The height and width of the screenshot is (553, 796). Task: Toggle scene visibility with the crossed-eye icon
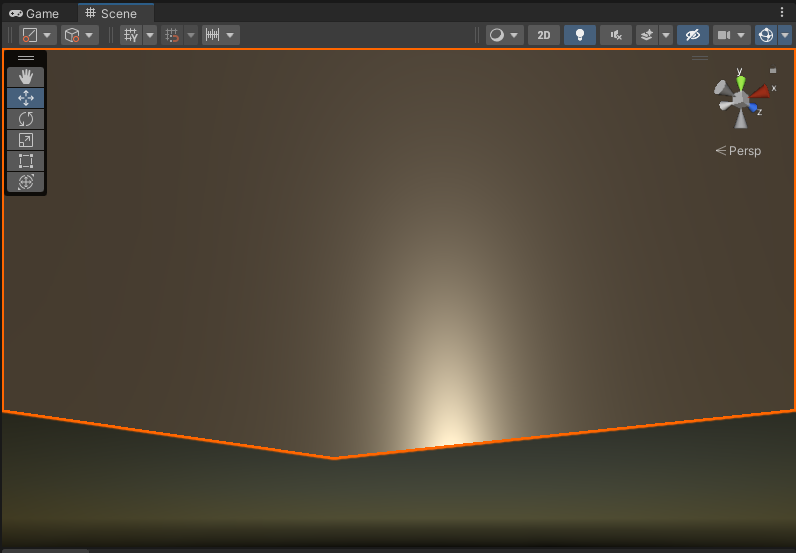(692, 35)
